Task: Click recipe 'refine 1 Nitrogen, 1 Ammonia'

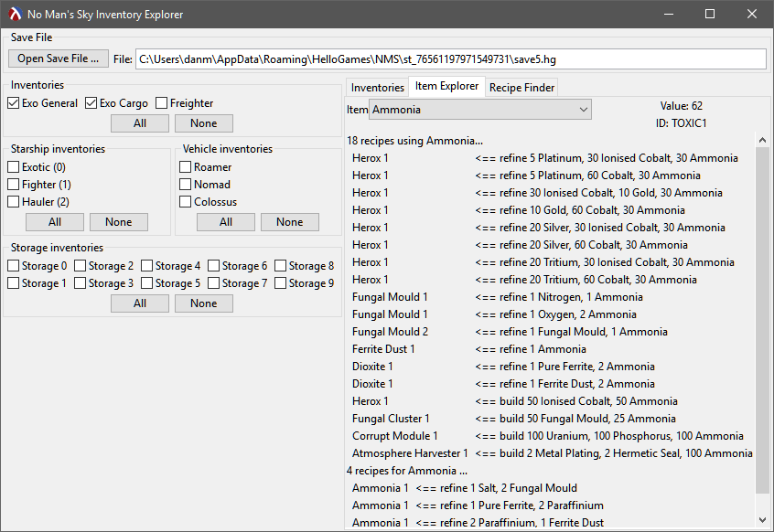Action: coord(571,297)
